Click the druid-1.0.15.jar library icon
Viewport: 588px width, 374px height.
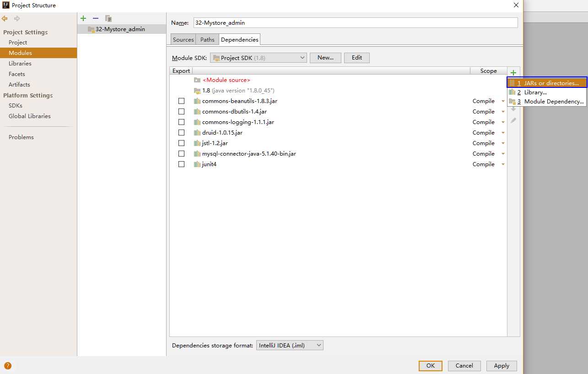(x=197, y=133)
